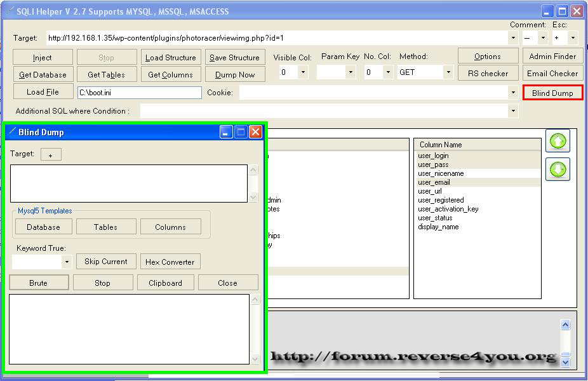The image size is (588, 381).
Task: Open Email Checker
Action: tap(552, 73)
